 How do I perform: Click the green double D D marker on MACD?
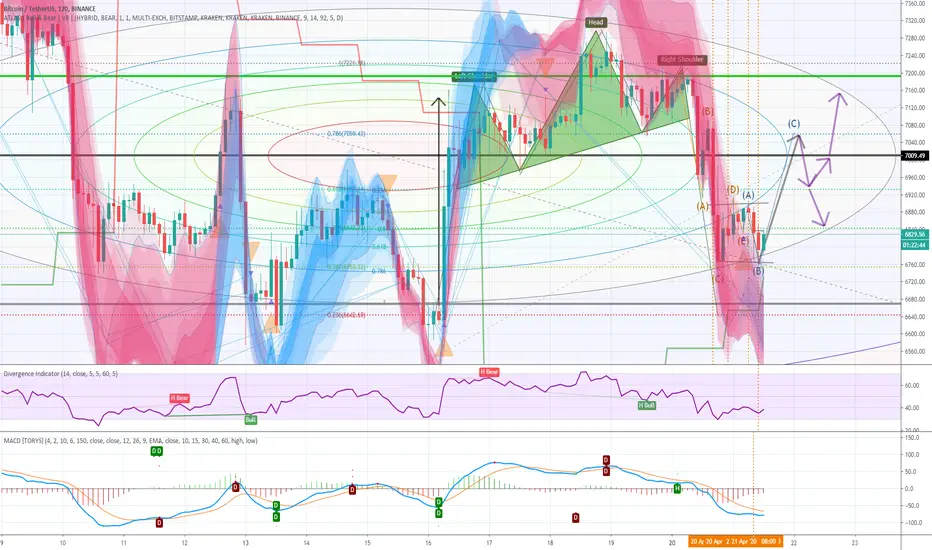coord(156,451)
